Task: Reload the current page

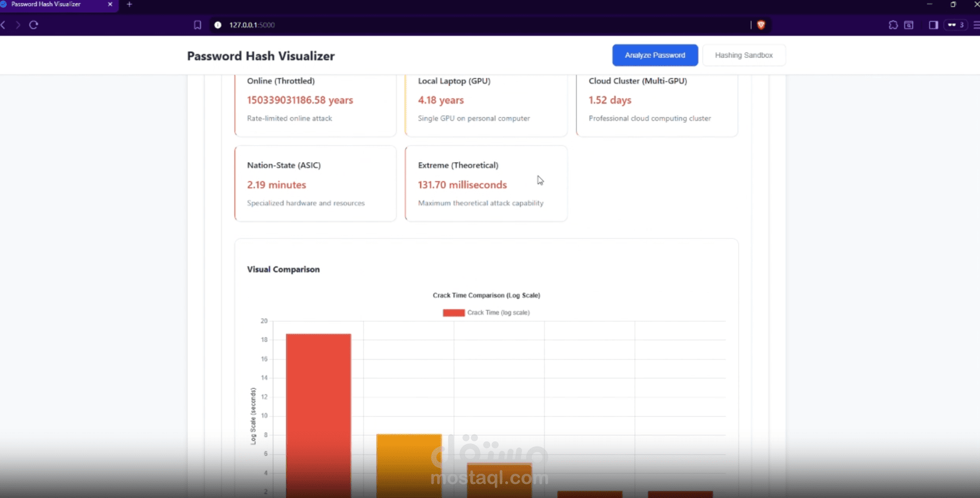Action: coord(34,24)
